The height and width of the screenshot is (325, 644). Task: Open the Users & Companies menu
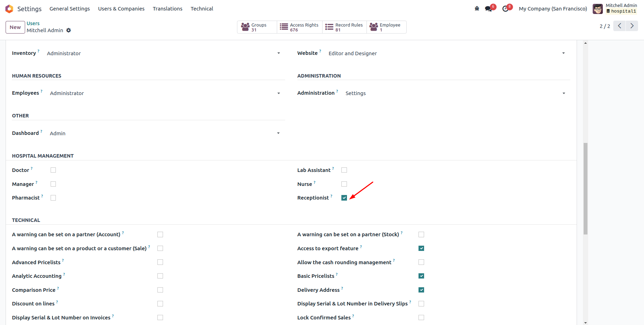pos(121,9)
